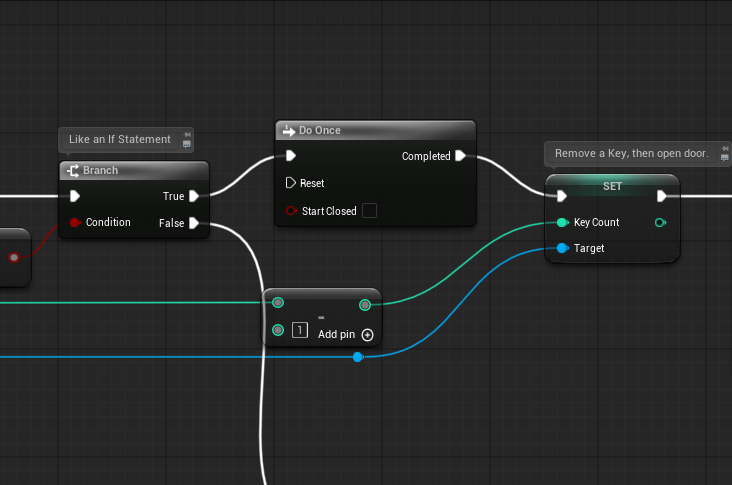Click the Key Count green output pin
Viewport: 732px width, 485px height.
pos(660,222)
